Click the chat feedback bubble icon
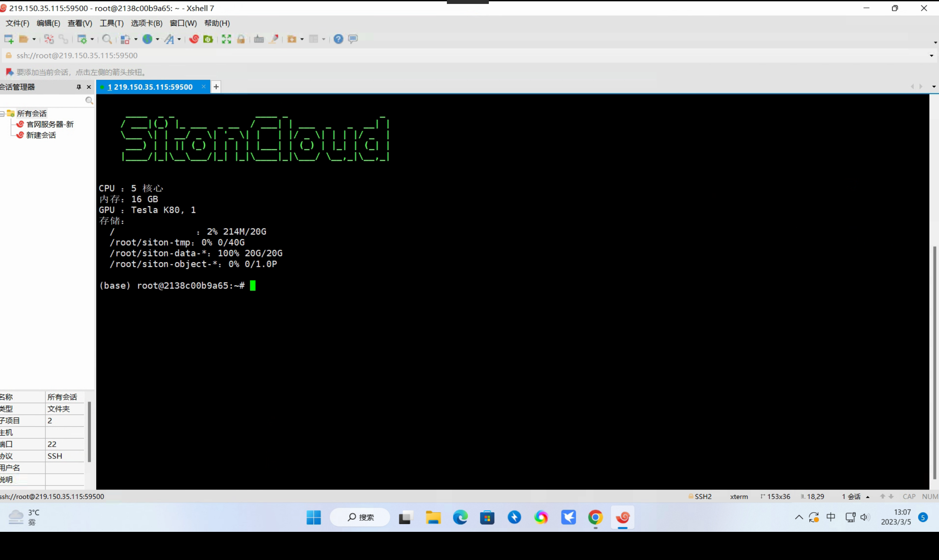The height and width of the screenshot is (560, 939). 353,39
